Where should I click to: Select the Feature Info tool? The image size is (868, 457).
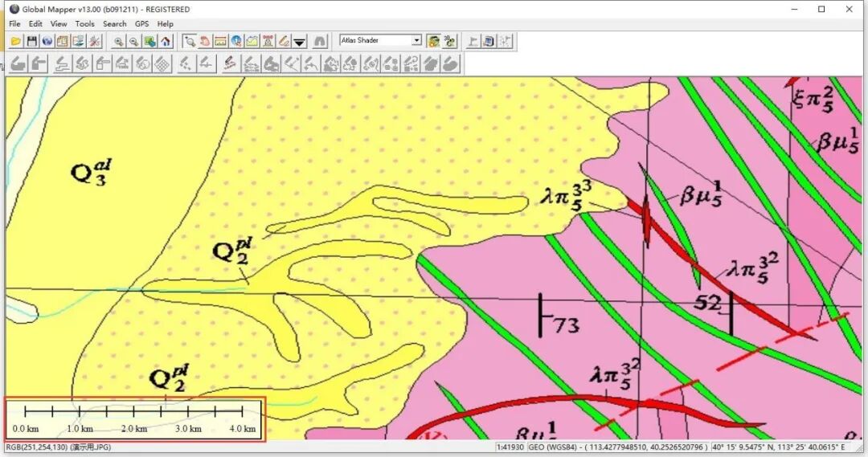[236, 41]
